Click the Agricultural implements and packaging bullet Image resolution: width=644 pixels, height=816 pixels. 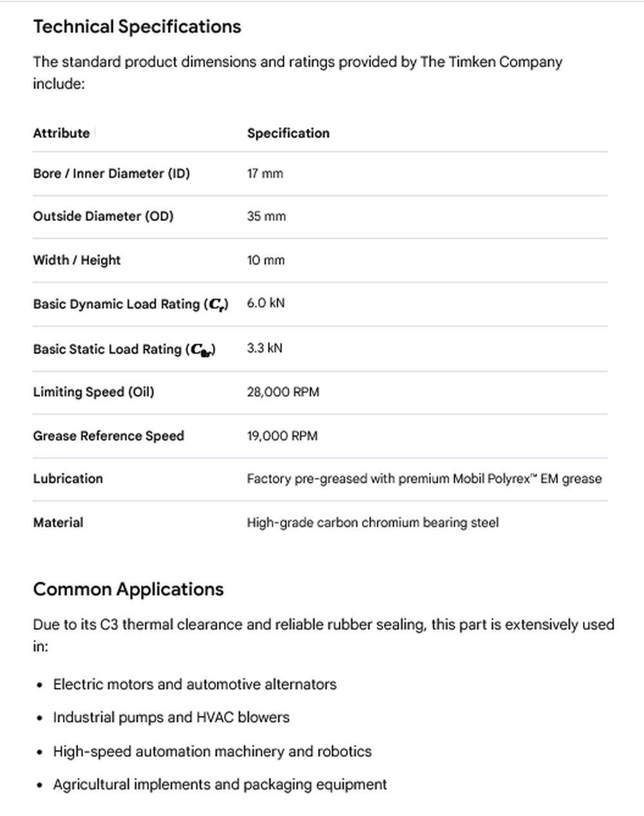tap(220, 784)
